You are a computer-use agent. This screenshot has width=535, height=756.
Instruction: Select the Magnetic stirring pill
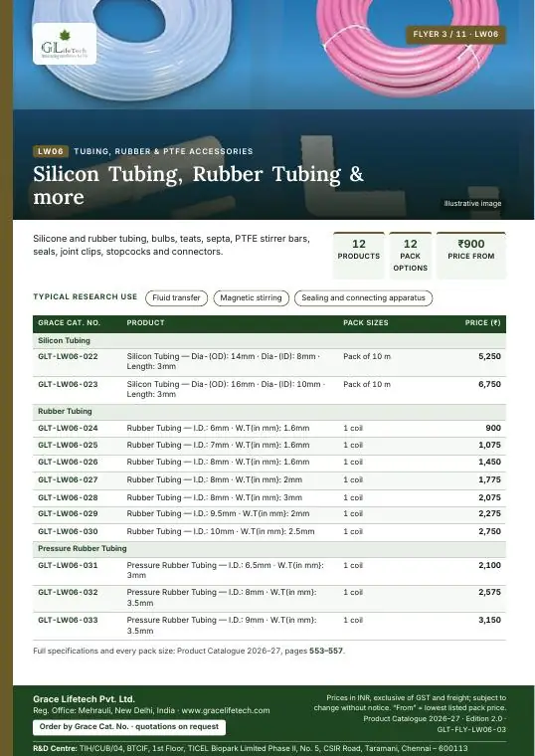click(x=252, y=298)
